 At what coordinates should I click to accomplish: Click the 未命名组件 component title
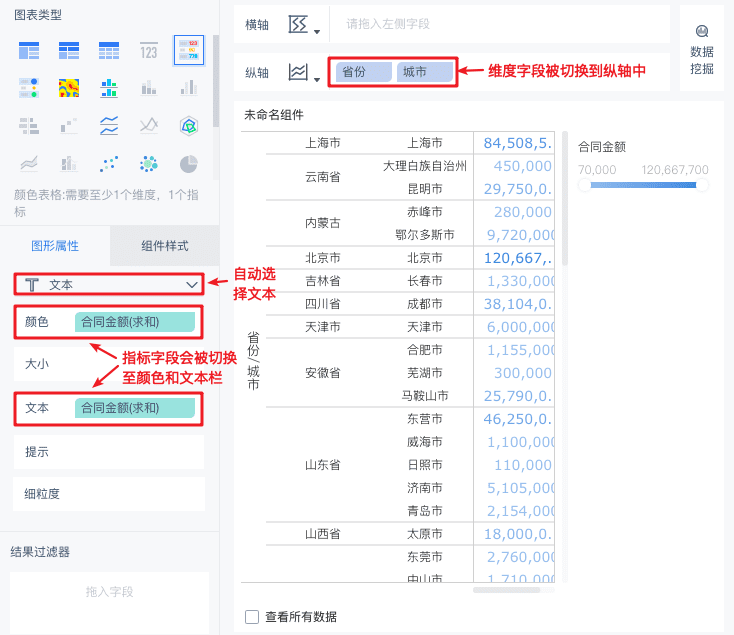pyautogui.click(x=274, y=115)
